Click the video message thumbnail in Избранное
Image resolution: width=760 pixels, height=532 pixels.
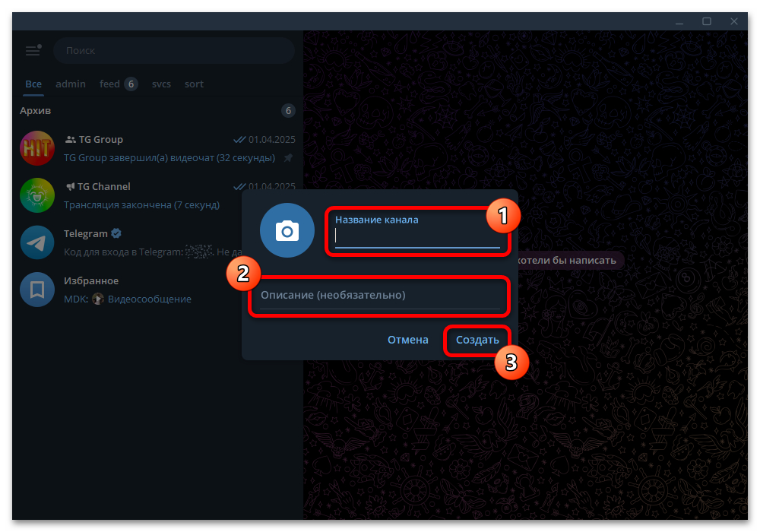[98, 299]
